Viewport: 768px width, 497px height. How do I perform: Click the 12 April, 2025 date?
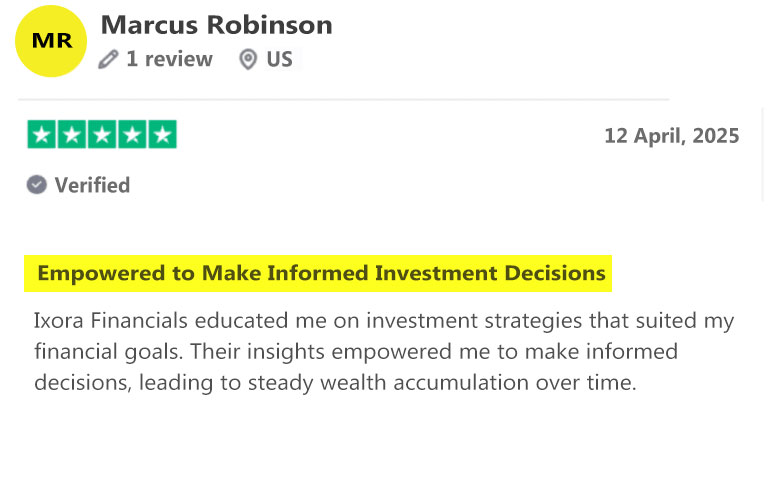pos(672,136)
